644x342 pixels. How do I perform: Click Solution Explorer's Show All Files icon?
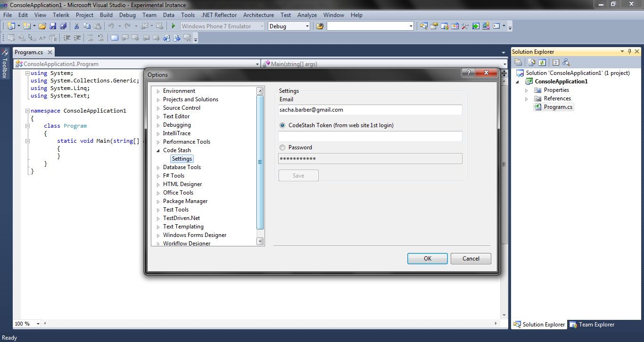pos(531,62)
